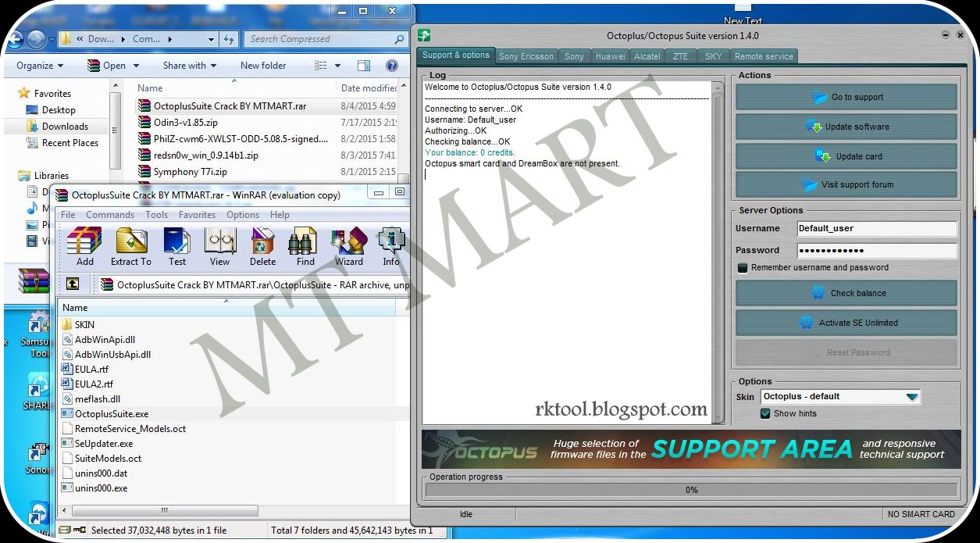Open the Sony Ericsson tab
980x543 pixels.
[x=526, y=56]
